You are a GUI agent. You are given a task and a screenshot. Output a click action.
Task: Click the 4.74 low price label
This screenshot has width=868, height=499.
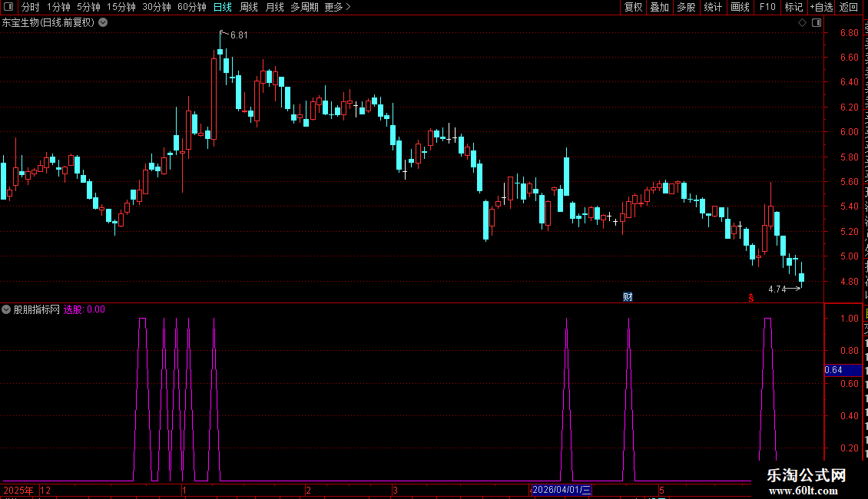pos(777,289)
